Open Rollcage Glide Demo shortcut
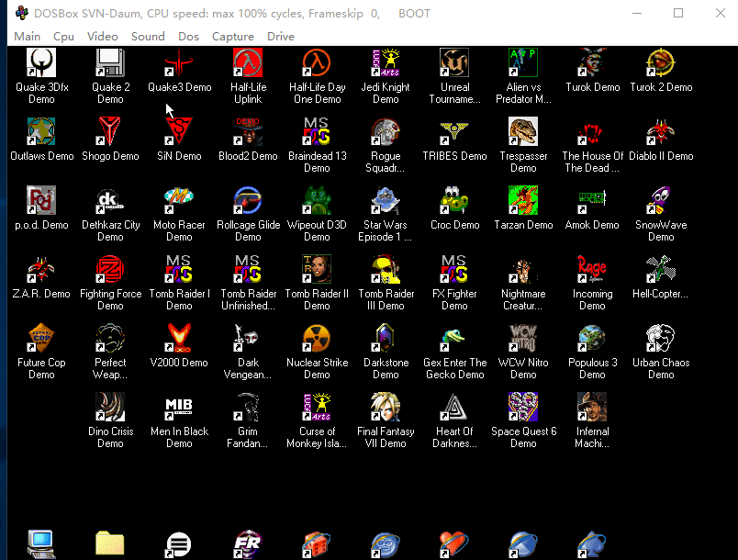Screen dimensions: 738x560 click(248, 200)
